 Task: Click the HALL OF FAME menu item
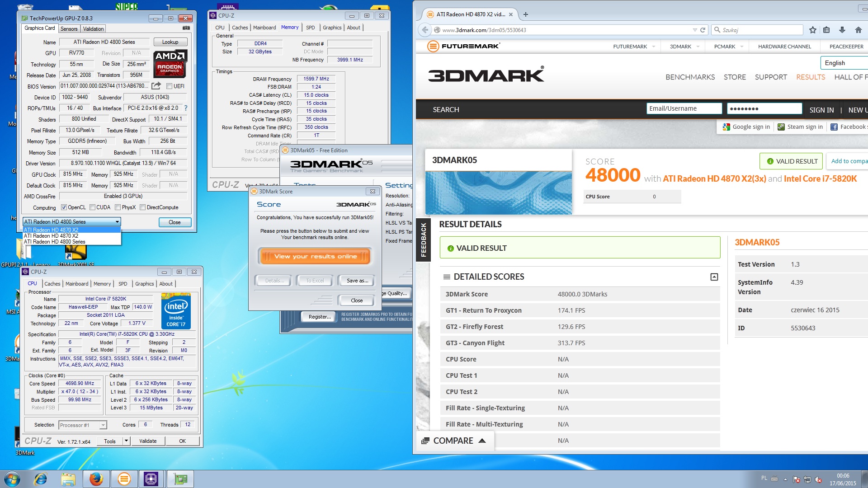pos(851,77)
